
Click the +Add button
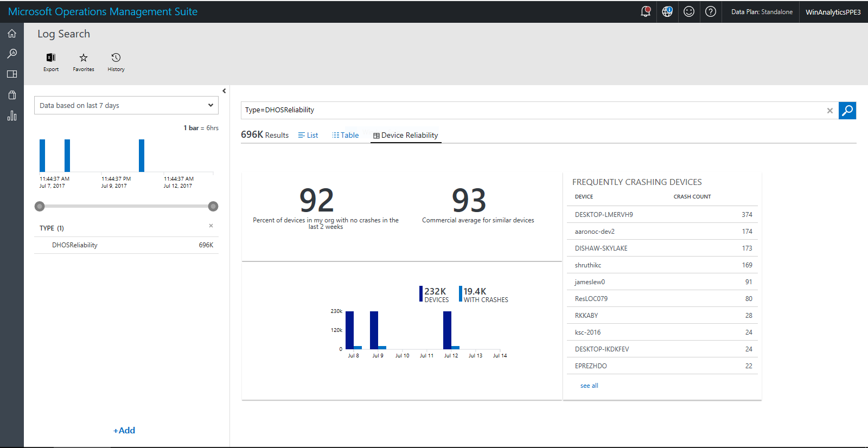(124, 430)
